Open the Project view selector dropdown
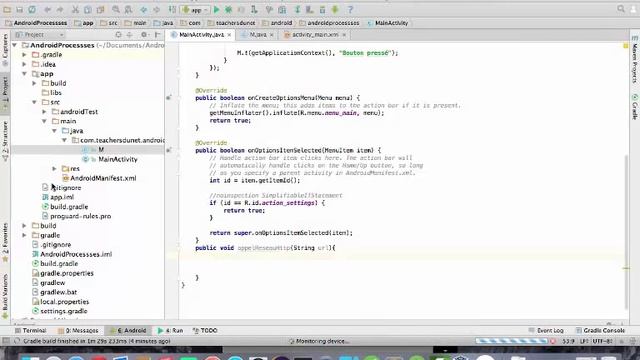The height and width of the screenshot is (360, 640). [40, 35]
